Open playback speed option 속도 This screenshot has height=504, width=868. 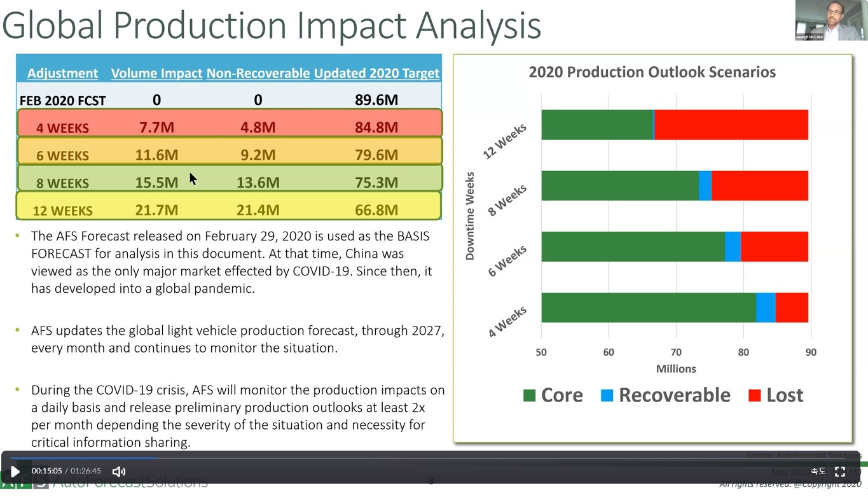[818, 472]
